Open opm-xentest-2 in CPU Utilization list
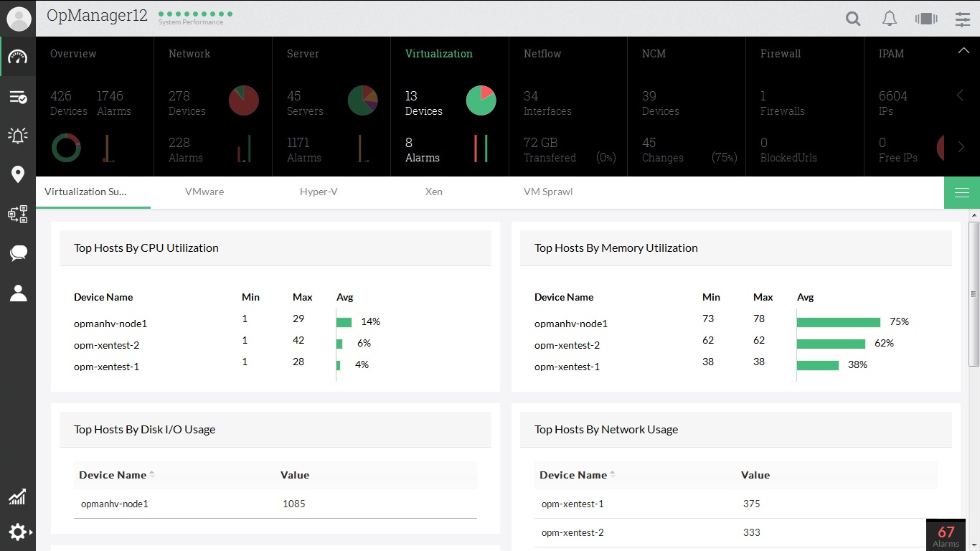The width and height of the screenshot is (980, 551). pos(107,345)
